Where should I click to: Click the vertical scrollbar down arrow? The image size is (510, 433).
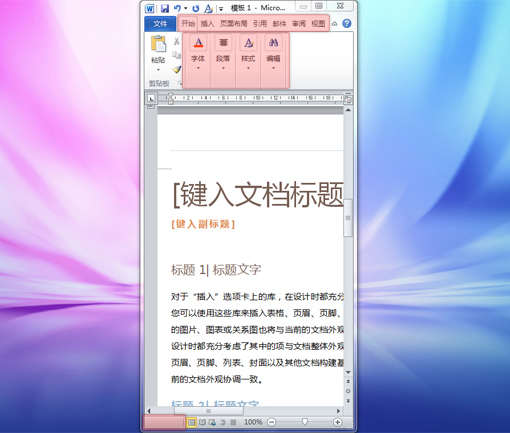click(x=348, y=372)
